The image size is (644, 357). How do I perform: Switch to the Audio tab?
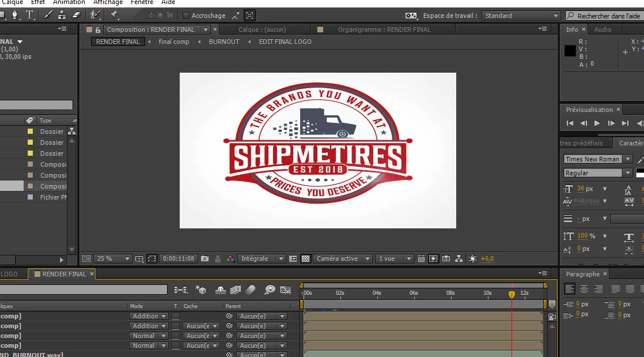pos(603,29)
